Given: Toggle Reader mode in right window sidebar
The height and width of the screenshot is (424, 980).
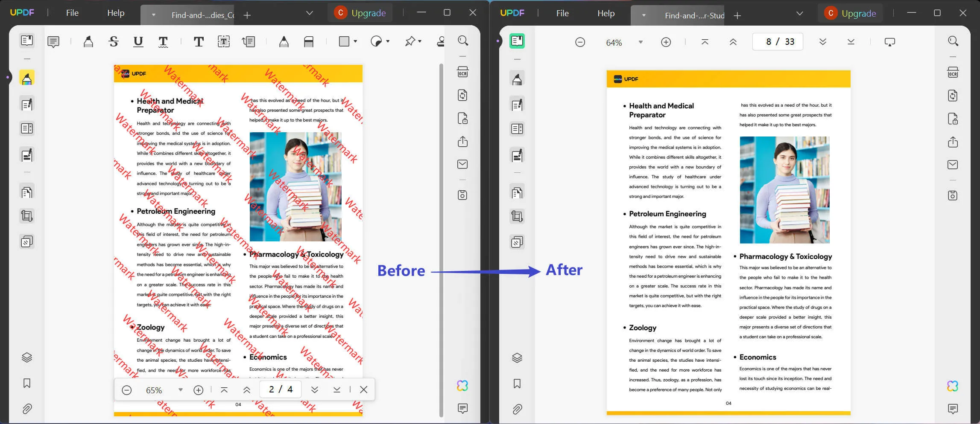Looking at the screenshot, I should click(x=517, y=41).
